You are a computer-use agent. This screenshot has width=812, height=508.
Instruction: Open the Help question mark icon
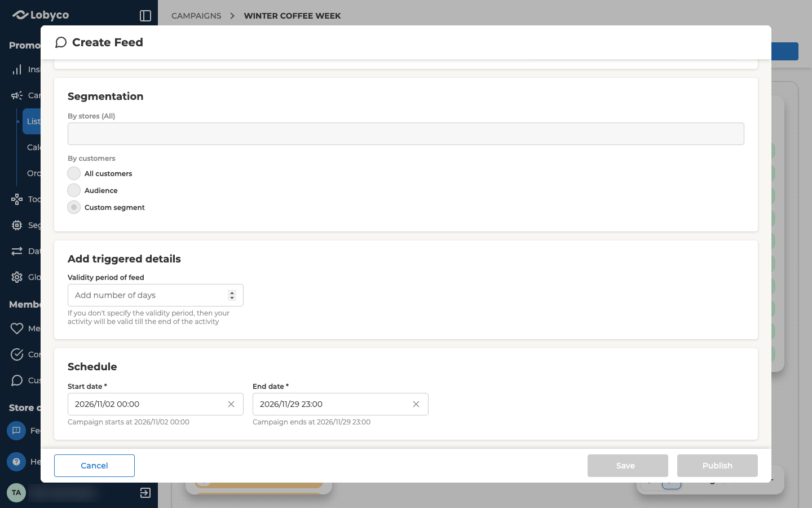point(16,462)
